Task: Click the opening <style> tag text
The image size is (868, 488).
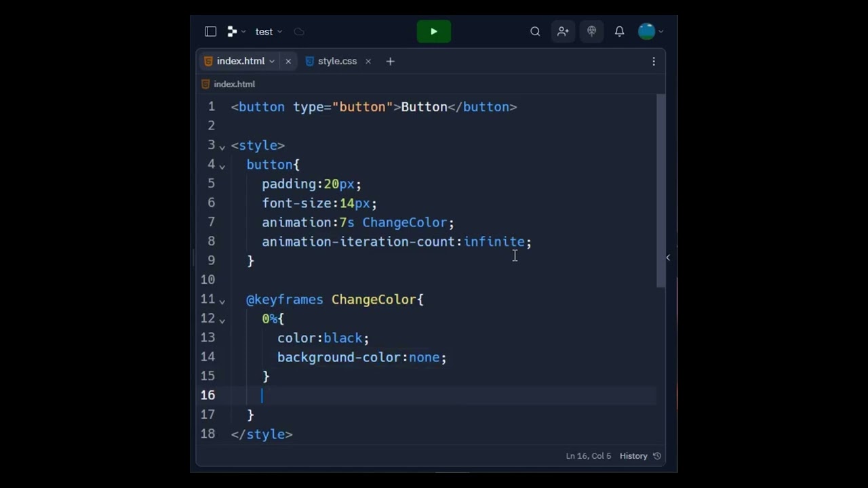Action: (258, 145)
